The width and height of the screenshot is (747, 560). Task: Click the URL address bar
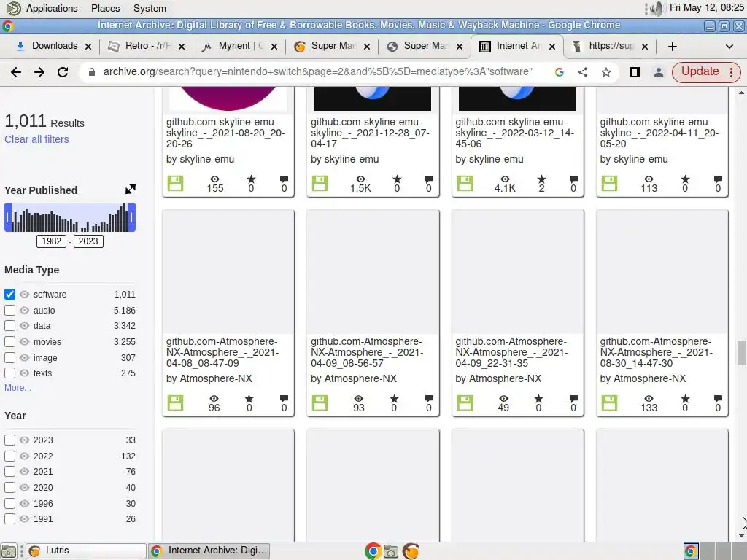click(318, 72)
